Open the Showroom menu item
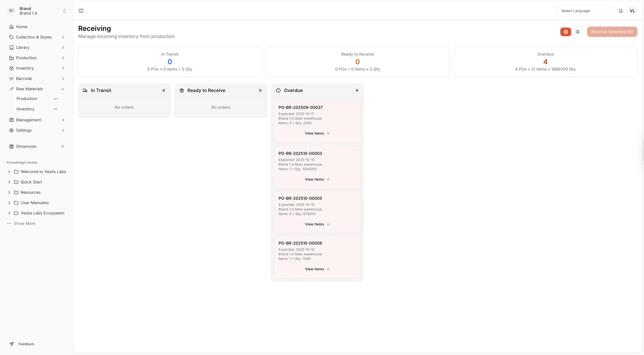This screenshot has width=644, height=355. (37, 147)
